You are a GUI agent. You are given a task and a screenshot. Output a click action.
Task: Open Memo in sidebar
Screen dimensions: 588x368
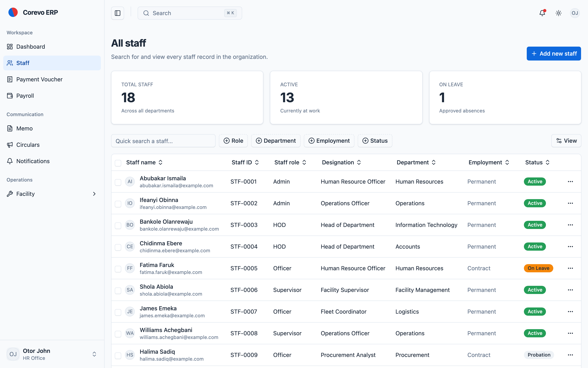[52, 128]
